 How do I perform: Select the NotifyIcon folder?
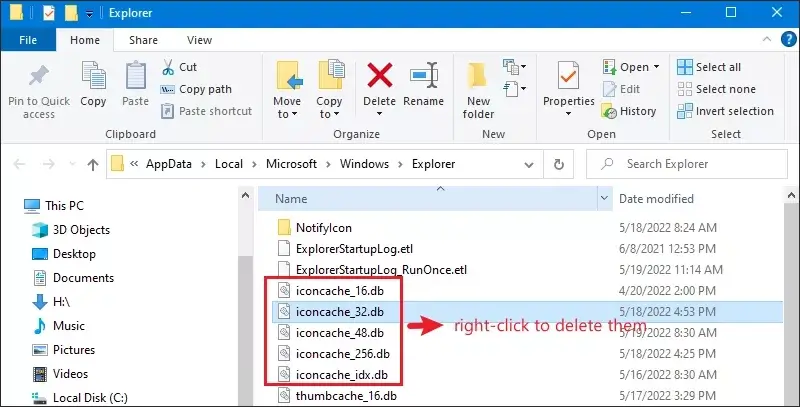[315, 228]
